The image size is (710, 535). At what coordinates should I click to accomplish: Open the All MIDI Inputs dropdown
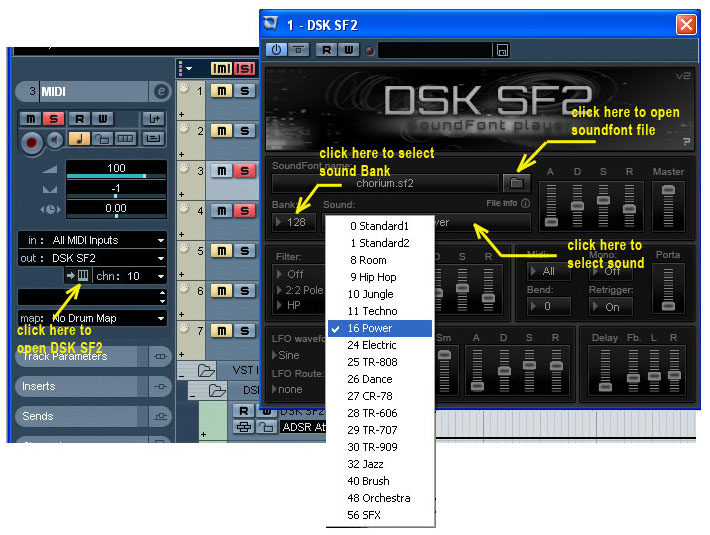pos(92,240)
